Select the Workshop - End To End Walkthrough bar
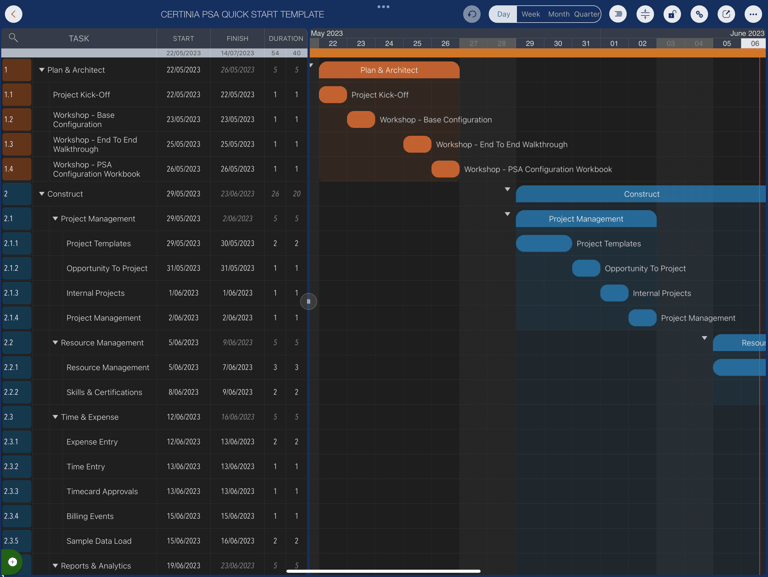768x577 pixels. click(x=417, y=144)
